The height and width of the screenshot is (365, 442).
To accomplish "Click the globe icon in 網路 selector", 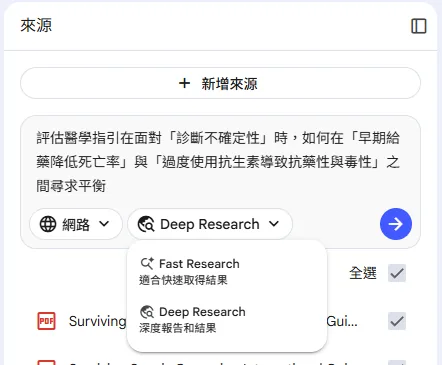I will (x=48, y=224).
